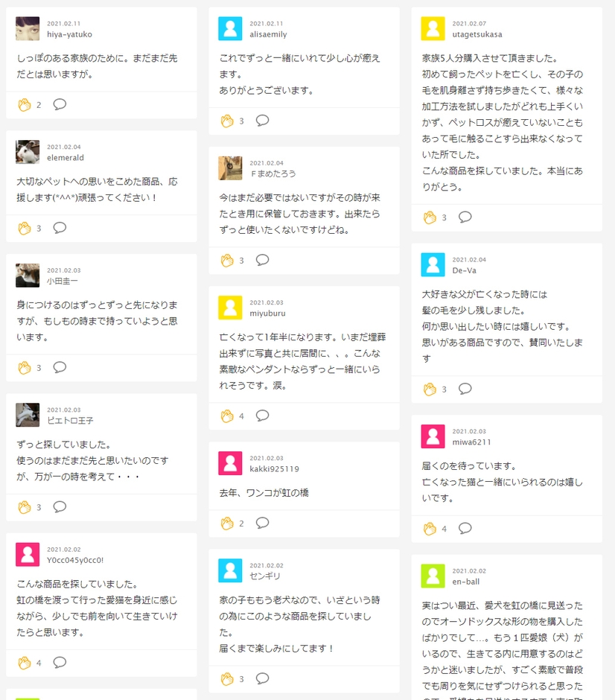Open elemerald's rabbit avatar
Screen dimensions: 615x700
(x=28, y=152)
